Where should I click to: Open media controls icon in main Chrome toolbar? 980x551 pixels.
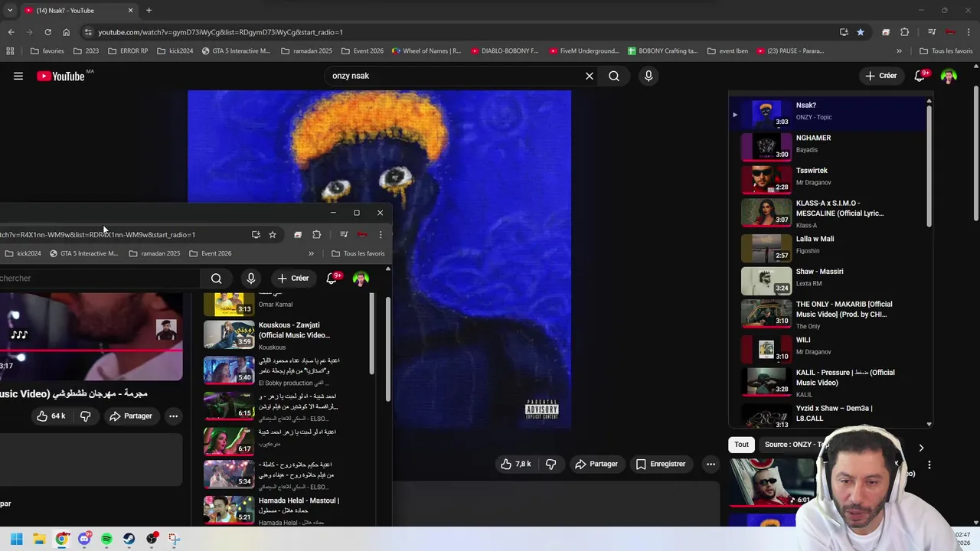pyautogui.click(x=932, y=32)
